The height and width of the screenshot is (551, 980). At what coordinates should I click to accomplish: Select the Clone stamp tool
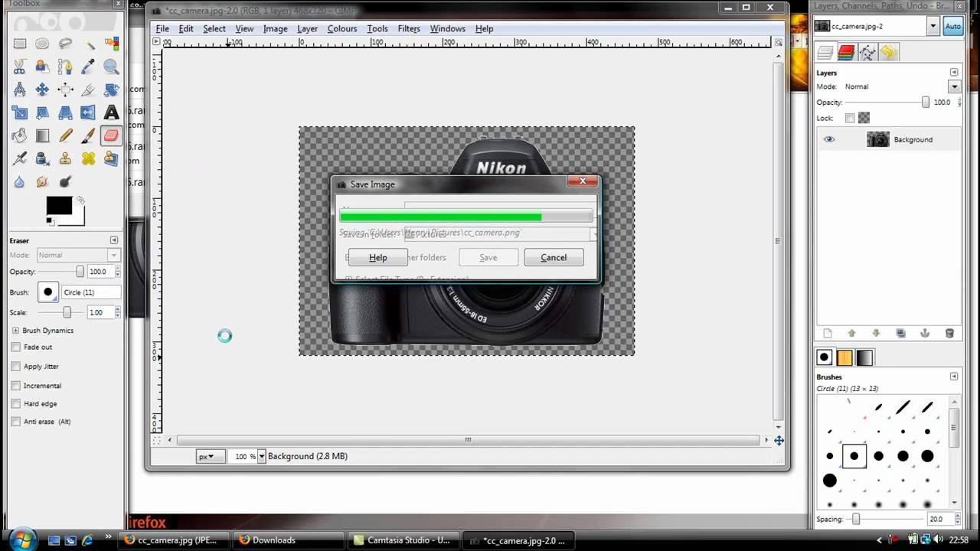click(x=65, y=158)
